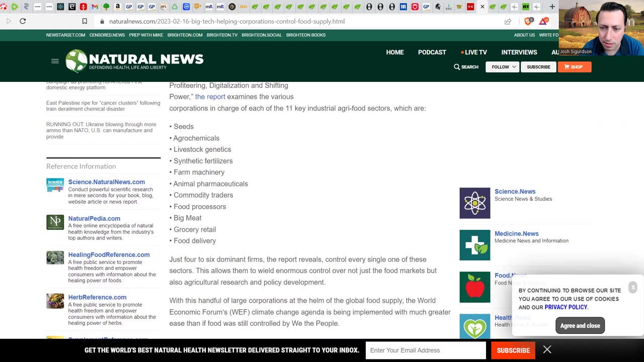This screenshot has width=644, height=362.
Task: Click the Medicine.News cross icon
Action: click(x=474, y=245)
